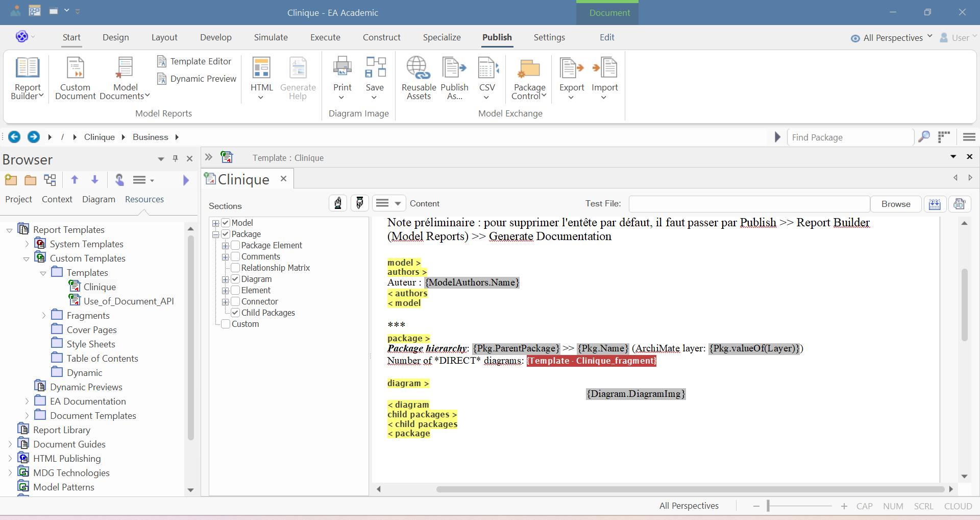Click the new model icon in Browser toolbar
The height and width of the screenshot is (520, 980).
[11, 180]
